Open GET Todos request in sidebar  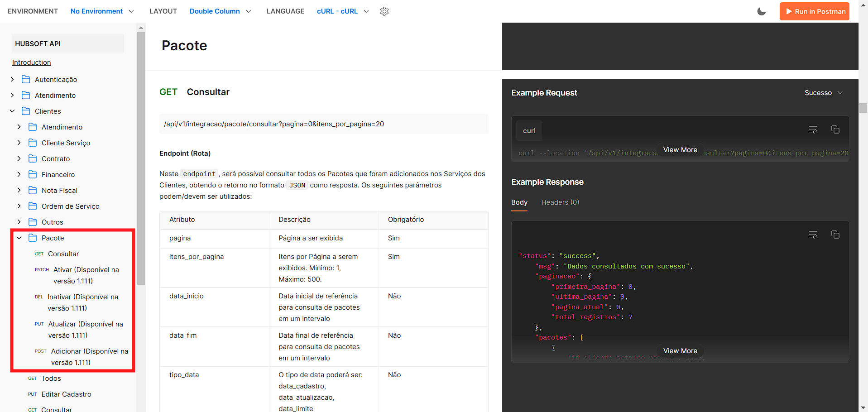coord(44,378)
